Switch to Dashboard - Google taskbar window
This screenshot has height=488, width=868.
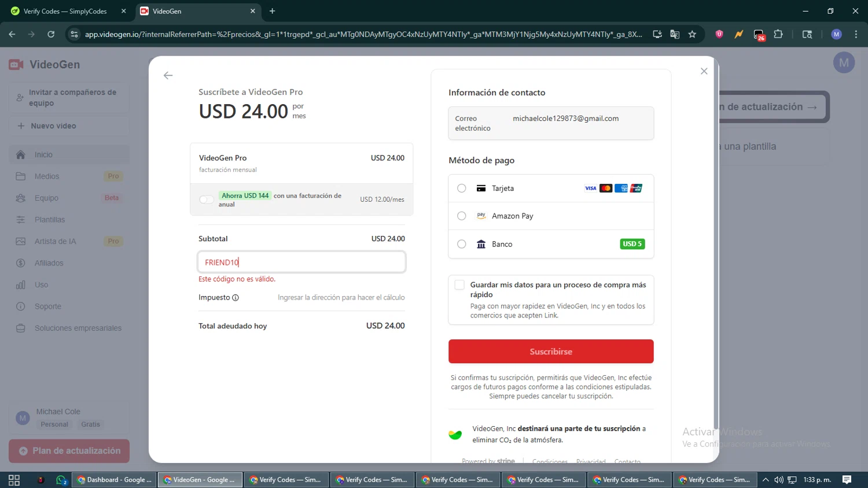114,480
